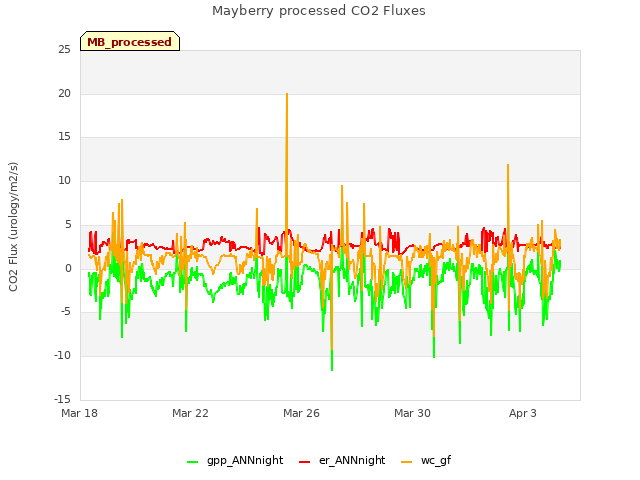The image size is (640, 480).
Task: Click the y-axis value 5
Action: (68, 224)
